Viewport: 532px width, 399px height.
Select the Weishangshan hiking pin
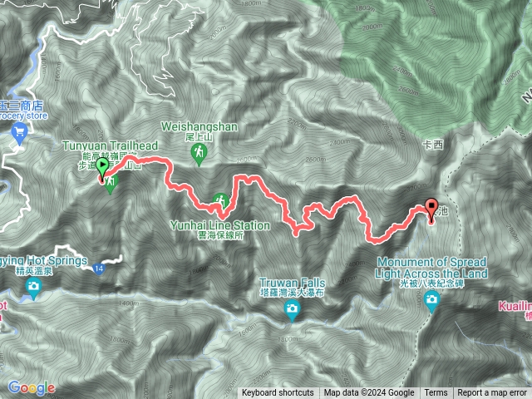(199, 154)
